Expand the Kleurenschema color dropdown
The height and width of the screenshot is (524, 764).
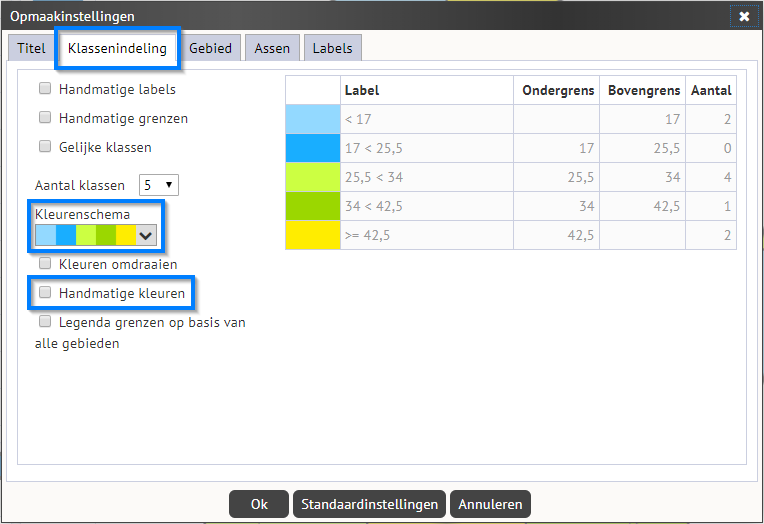[x=96, y=235]
